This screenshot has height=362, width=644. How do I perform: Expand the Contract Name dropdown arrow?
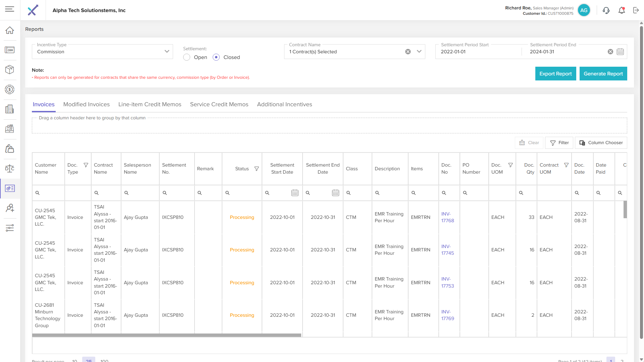coord(419,52)
